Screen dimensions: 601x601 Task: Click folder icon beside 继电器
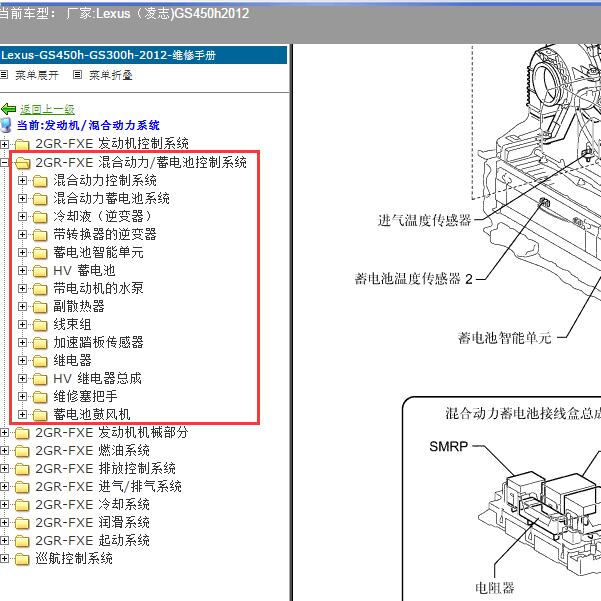(40, 361)
